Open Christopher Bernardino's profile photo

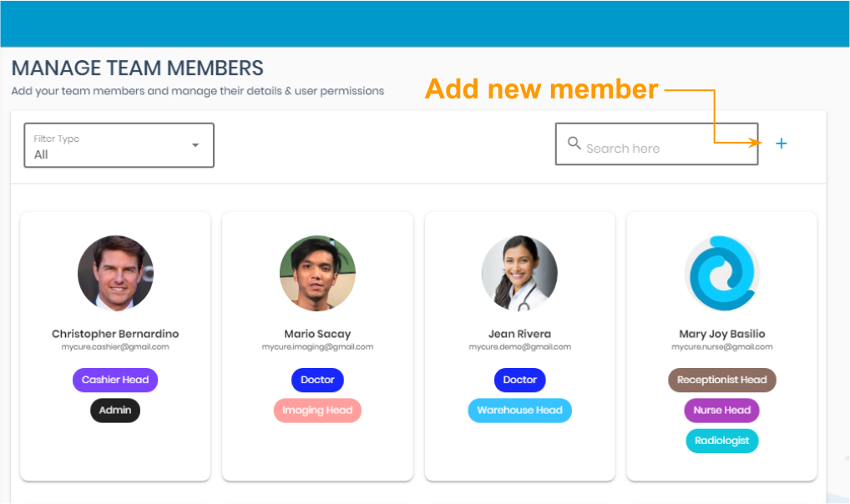(115, 274)
